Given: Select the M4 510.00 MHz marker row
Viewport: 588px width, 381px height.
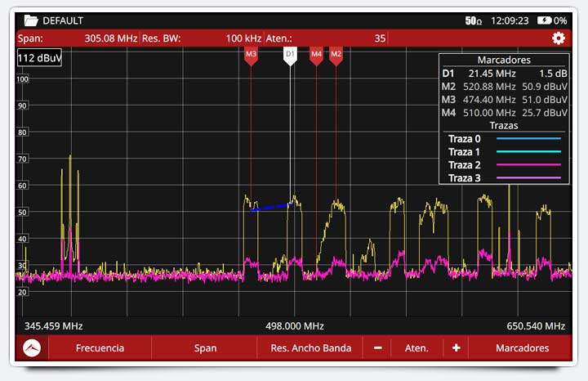Looking at the screenshot, I should click(x=505, y=113).
